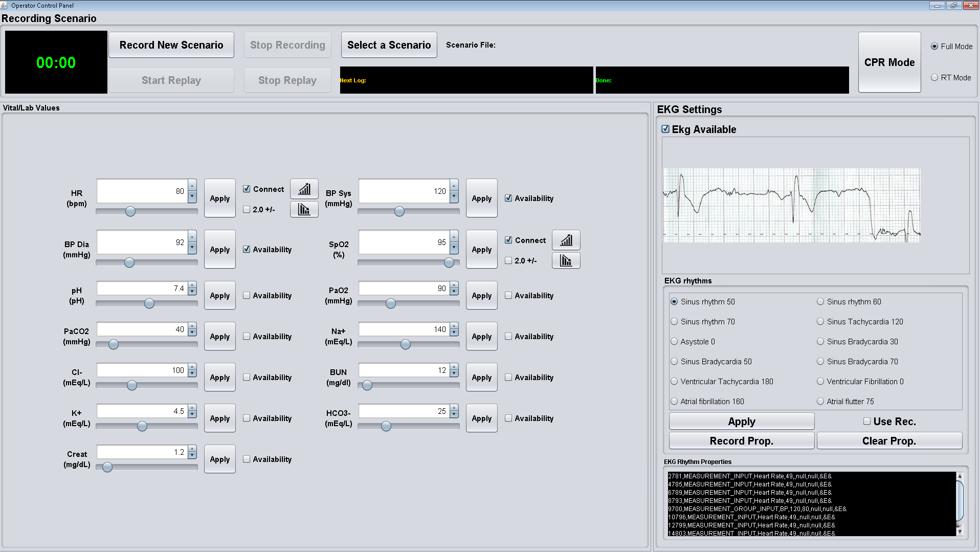This screenshot has height=552, width=980.
Task: Enable the Use Rec. checkbox
Action: click(x=867, y=421)
